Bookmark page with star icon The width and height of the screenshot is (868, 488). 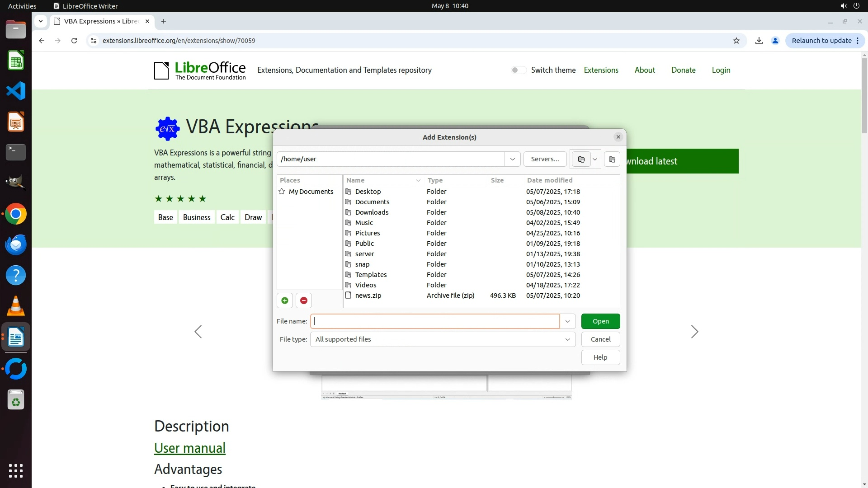tap(736, 41)
